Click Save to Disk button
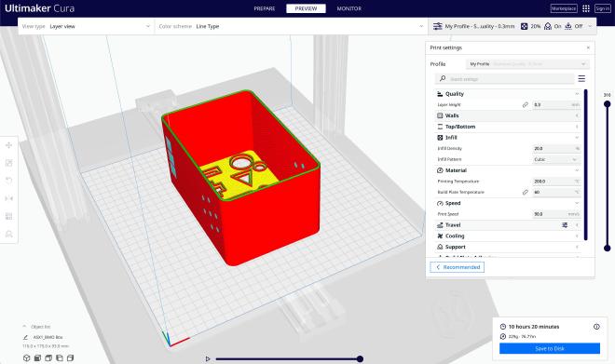The width and height of the screenshot is (615, 364). [550, 348]
